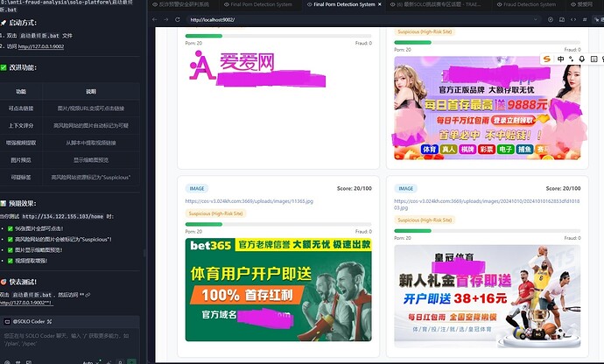Select the 可疑标签 table cell
The height and width of the screenshot is (364, 604).
[x=21, y=178]
